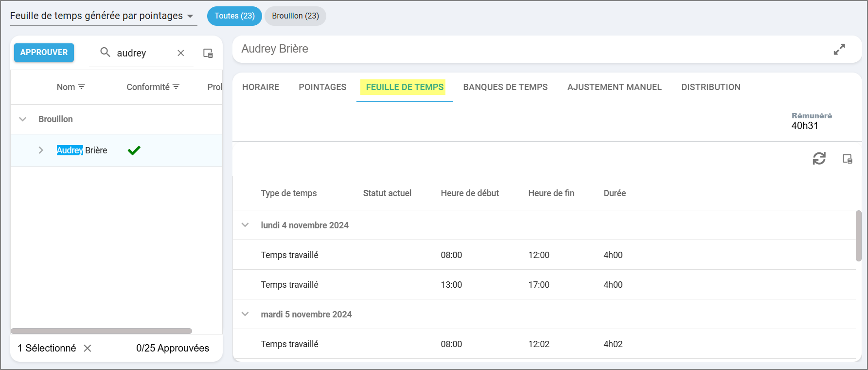Click the 'Heure de début' column header
The width and height of the screenshot is (868, 370).
tap(470, 193)
